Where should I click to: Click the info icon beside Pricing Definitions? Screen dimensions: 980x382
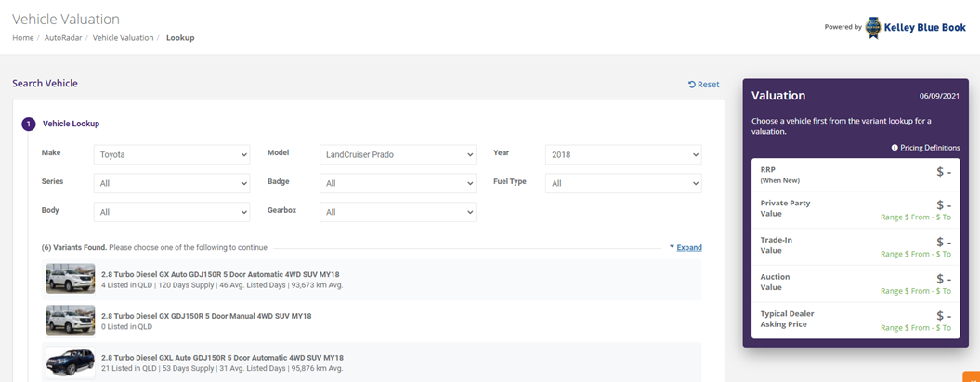pos(895,148)
